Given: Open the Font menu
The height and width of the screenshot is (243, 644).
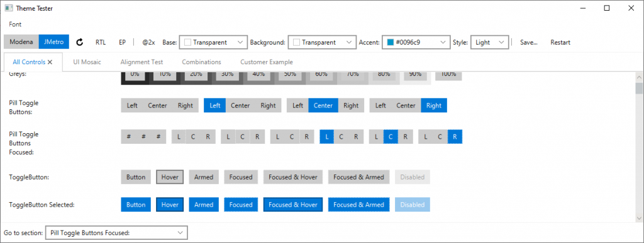Looking at the screenshot, I should (x=15, y=24).
